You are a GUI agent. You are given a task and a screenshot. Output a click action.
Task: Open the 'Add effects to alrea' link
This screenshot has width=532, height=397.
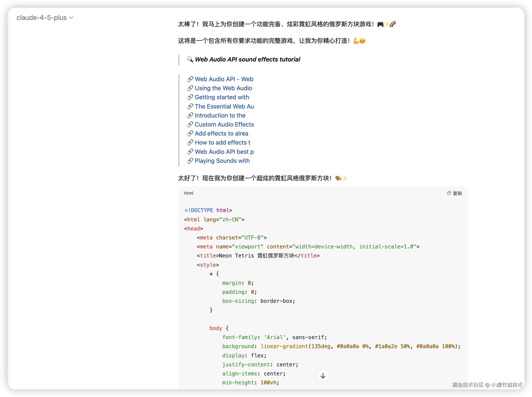click(221, 133)
